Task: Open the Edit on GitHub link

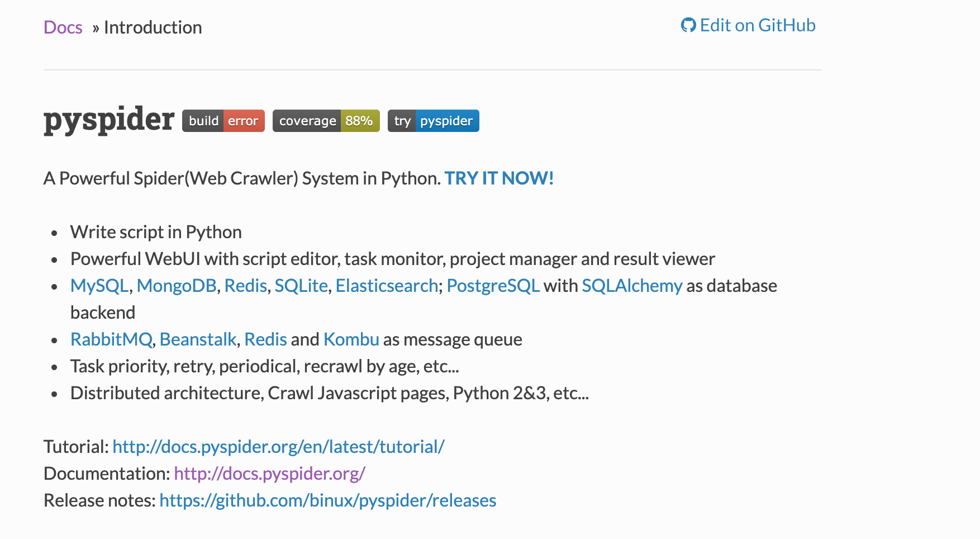Action: point(757,25)
